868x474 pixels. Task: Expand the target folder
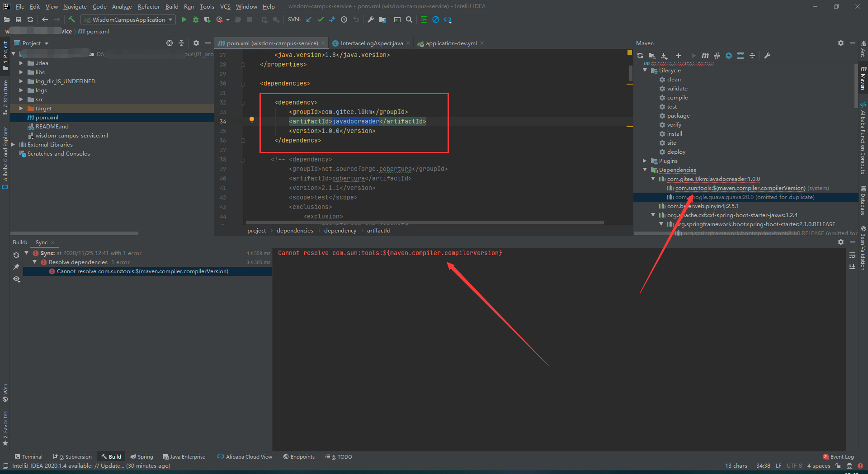[x=21, y=108]
